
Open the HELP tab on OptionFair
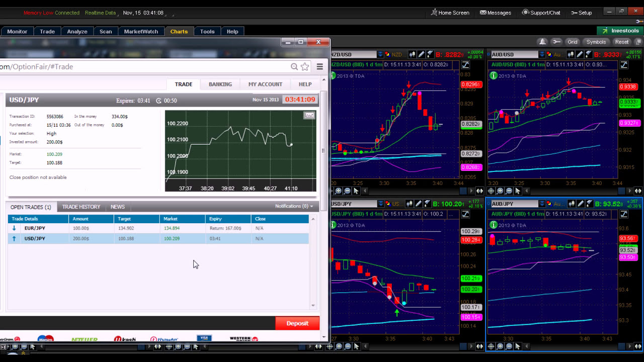tap(305, 84)
